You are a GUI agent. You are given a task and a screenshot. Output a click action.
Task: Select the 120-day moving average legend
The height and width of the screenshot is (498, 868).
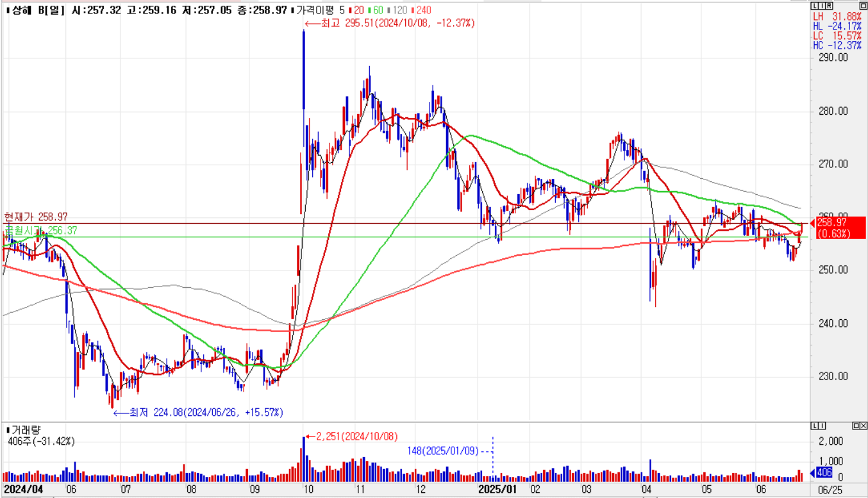pyautogui.click(x=399, y=10)
